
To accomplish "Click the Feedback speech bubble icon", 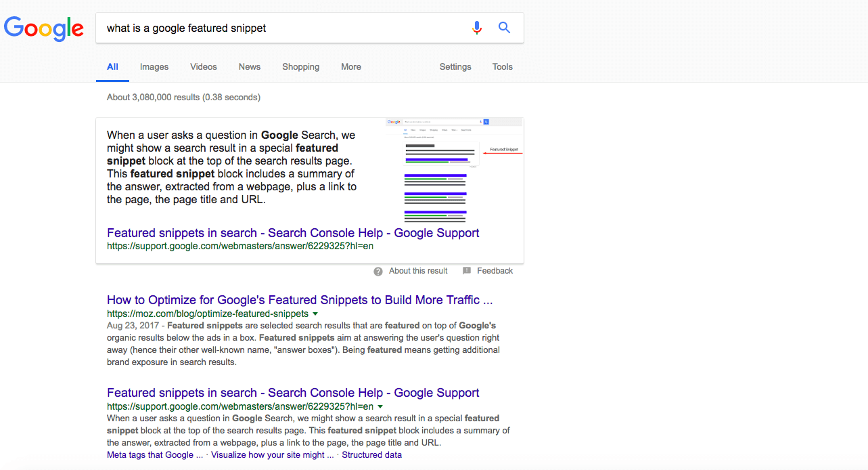I will (467, 271).
